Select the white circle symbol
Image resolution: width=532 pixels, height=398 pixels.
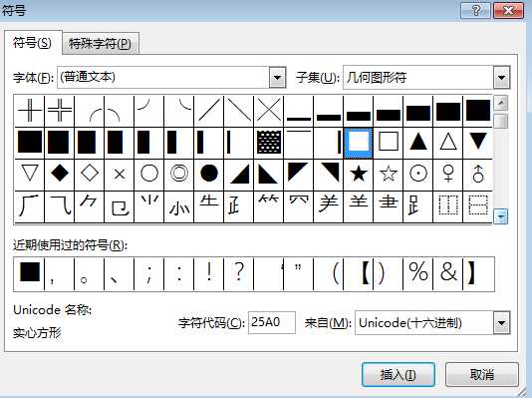pos(149,175)
